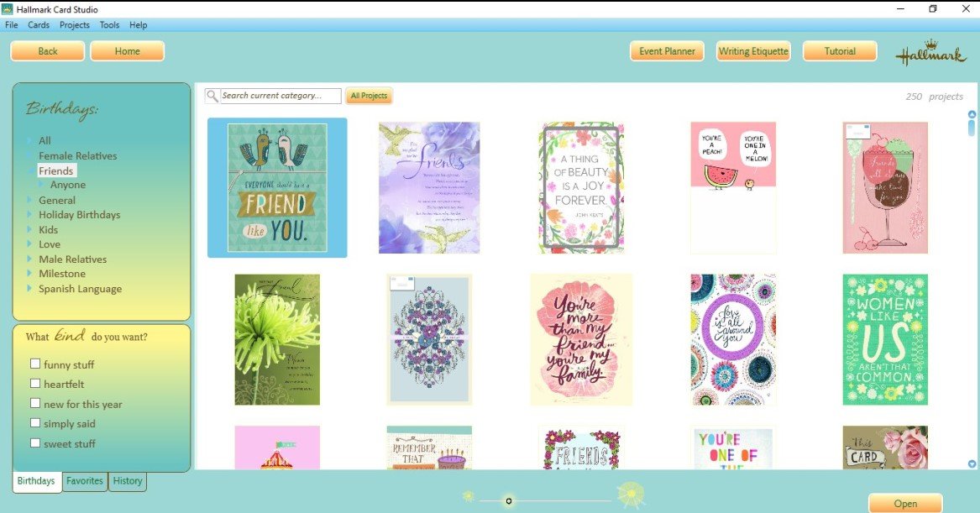Open the Help menu
This screenshot has width=980, height=513.
(x=138, y=25)
